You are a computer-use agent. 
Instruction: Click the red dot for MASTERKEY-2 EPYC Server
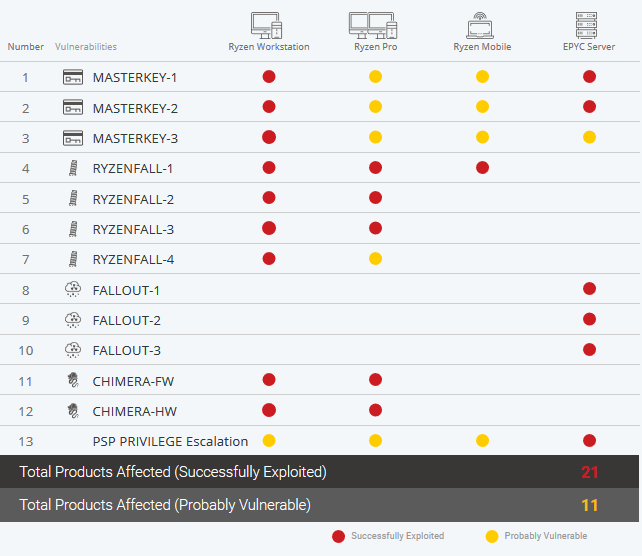[589, 107]
